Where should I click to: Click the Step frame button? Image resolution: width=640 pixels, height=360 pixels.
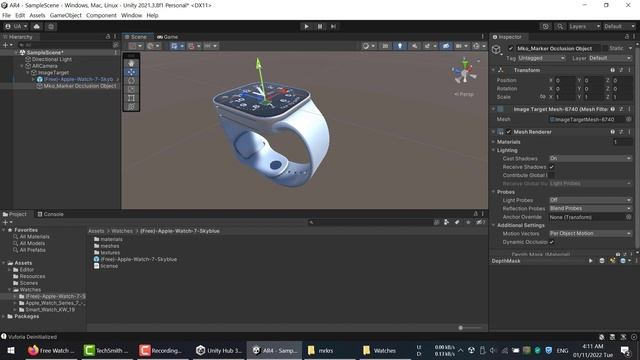[x=333, y=27]
